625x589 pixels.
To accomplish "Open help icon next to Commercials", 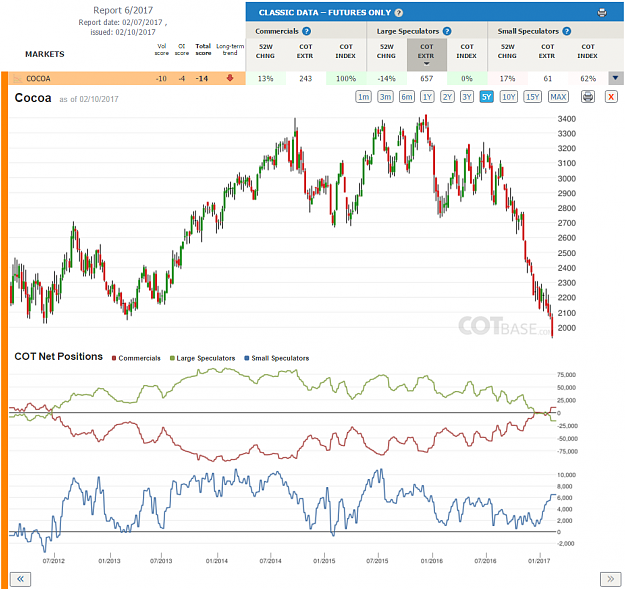I will [307, 31].
